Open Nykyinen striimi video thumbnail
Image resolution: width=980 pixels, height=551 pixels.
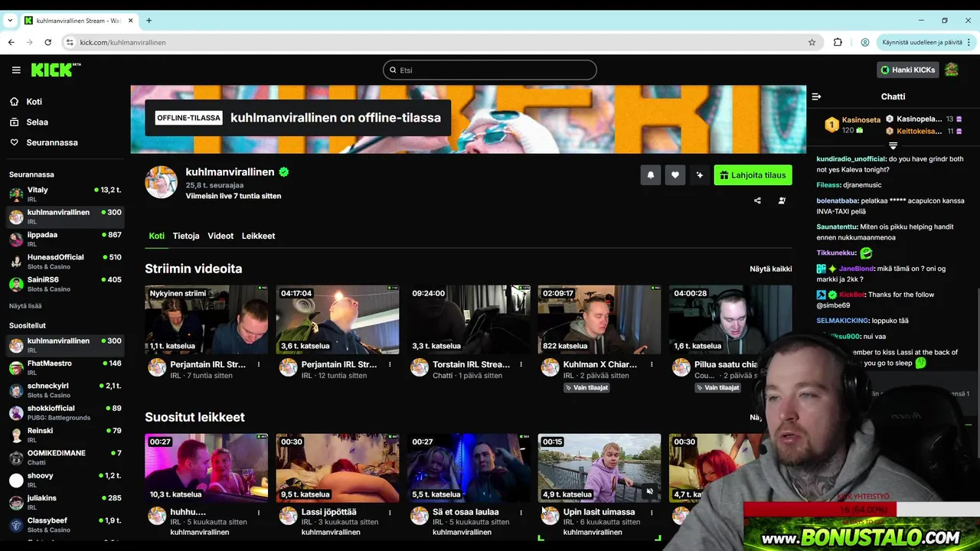tap(207, 319)
